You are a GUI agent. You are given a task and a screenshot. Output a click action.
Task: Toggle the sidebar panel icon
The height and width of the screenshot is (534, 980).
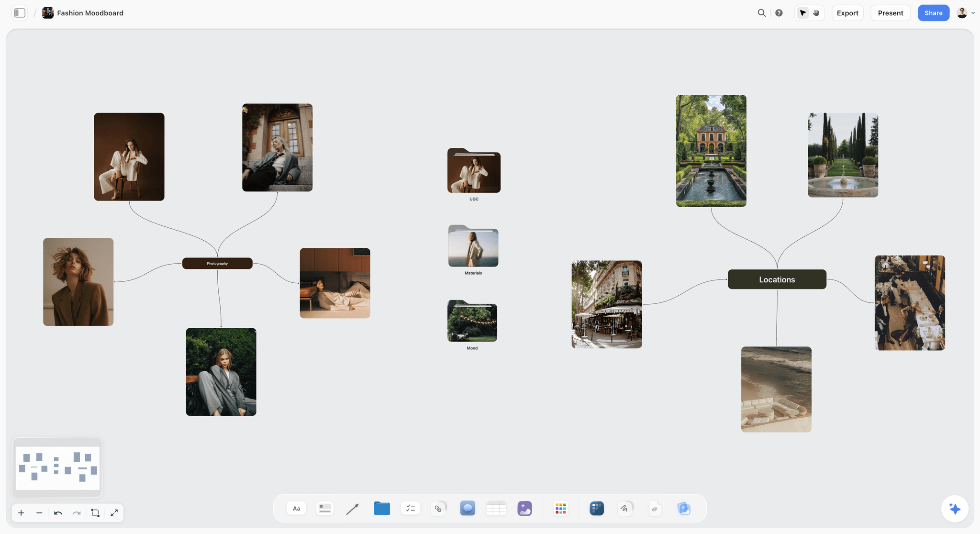20,13
